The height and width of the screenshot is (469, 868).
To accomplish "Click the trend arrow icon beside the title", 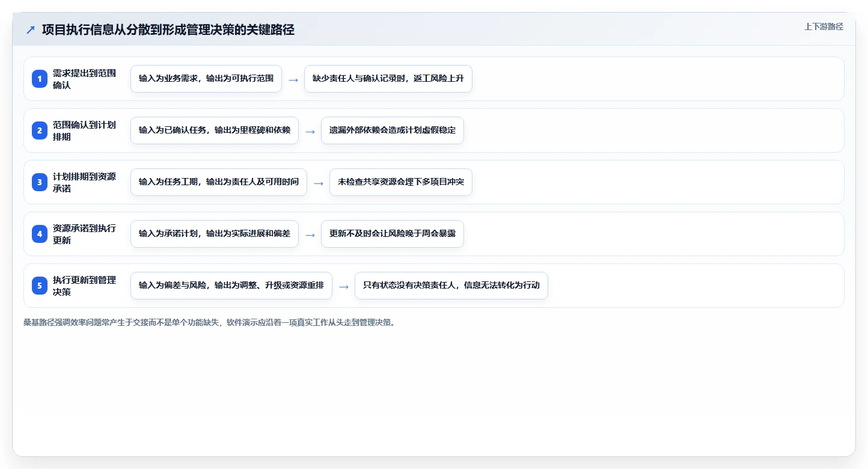I will tap(31, 30).
